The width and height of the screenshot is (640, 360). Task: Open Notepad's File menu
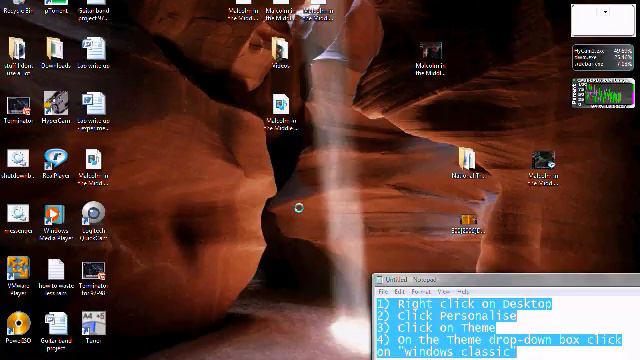tap(383, 292)
